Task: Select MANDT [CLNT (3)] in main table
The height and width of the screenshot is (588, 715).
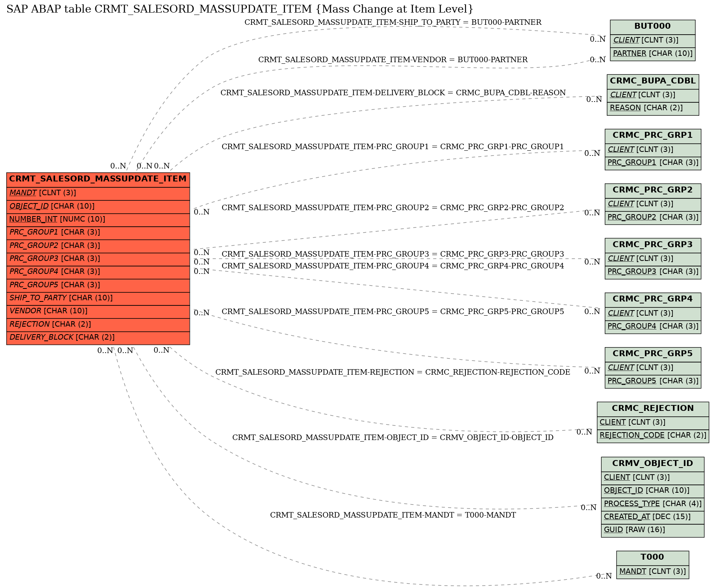Action: point(98,193)
